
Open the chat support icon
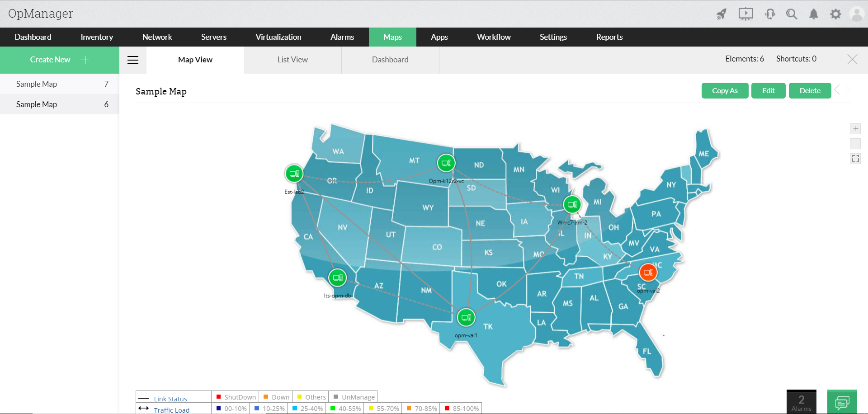842,402
